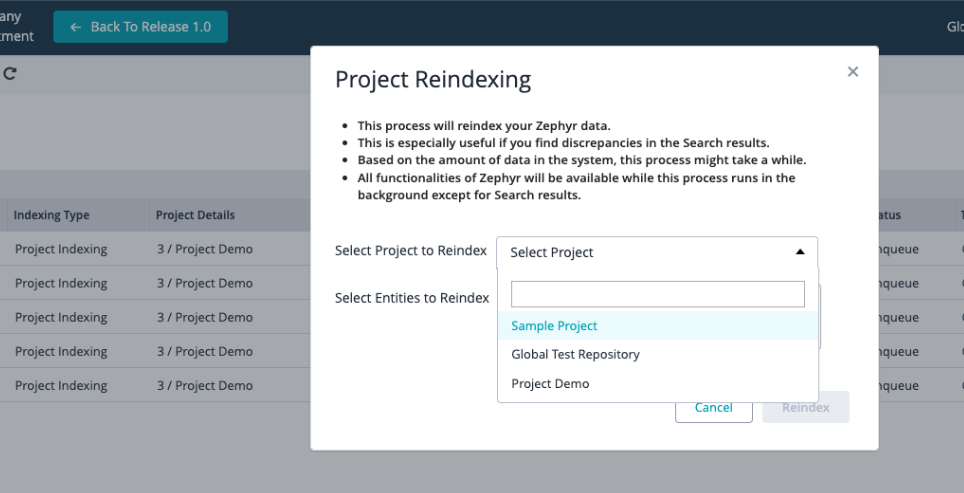Screen dimensions: 964x493
Task: Pick Project Demo in the dropdown list
Action: pos(550,384)
